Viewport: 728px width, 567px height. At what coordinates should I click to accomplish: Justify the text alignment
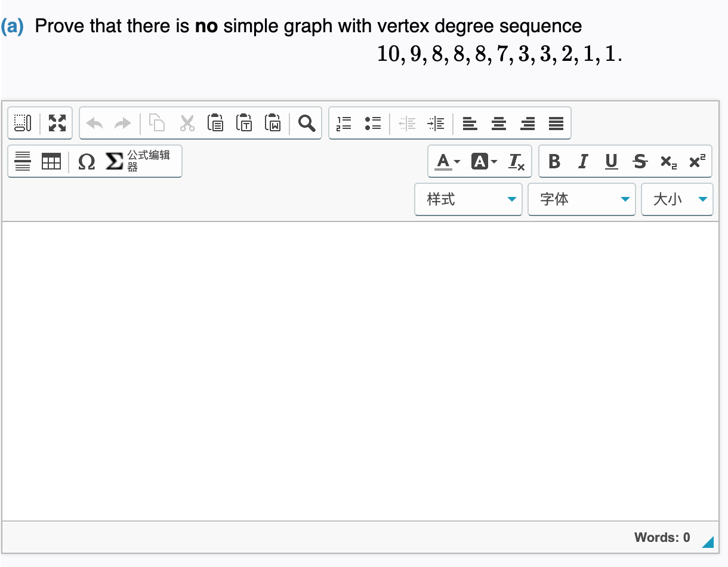[556, 124]
